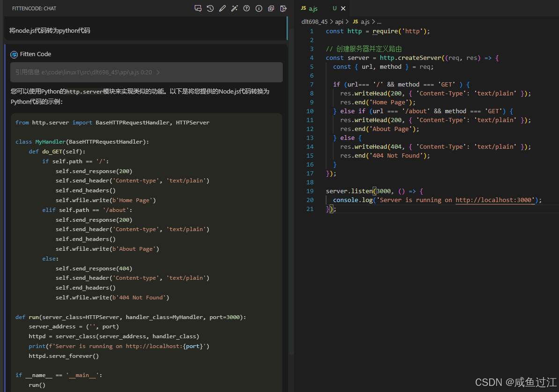Click the breadcrumb ellipsis symbol item
The height and width of the screenshot is (392, 559).
[379, 22]
